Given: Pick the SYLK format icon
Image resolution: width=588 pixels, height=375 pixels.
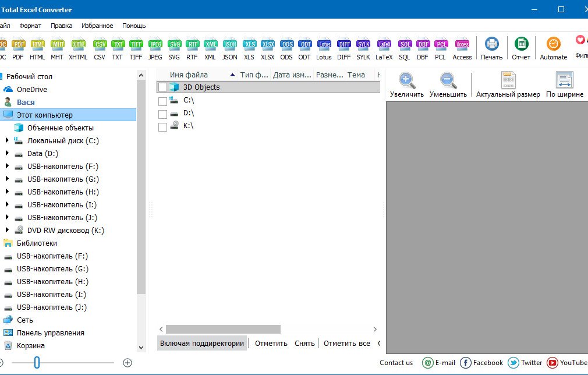Looking at the screenshot, I should tap(363, 49).
